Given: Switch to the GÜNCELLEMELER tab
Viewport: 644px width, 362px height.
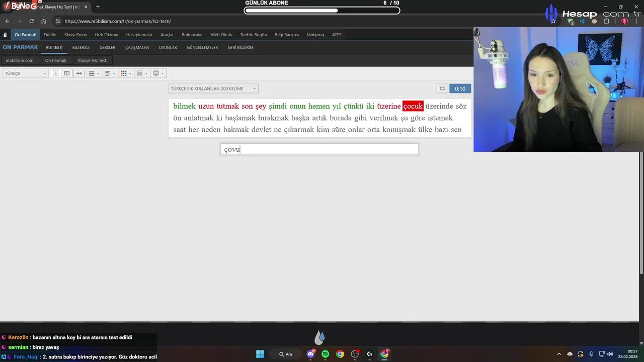Looking at the screenshot, I should coord(202,47).
